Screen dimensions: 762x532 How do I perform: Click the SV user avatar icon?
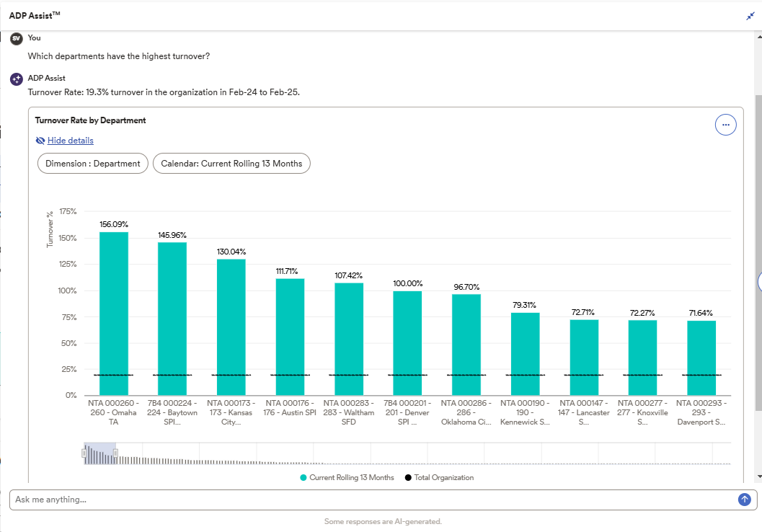16,37
